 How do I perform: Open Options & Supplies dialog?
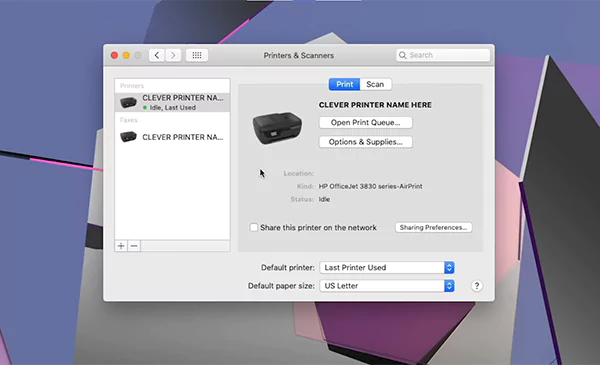tap(365, 142)
